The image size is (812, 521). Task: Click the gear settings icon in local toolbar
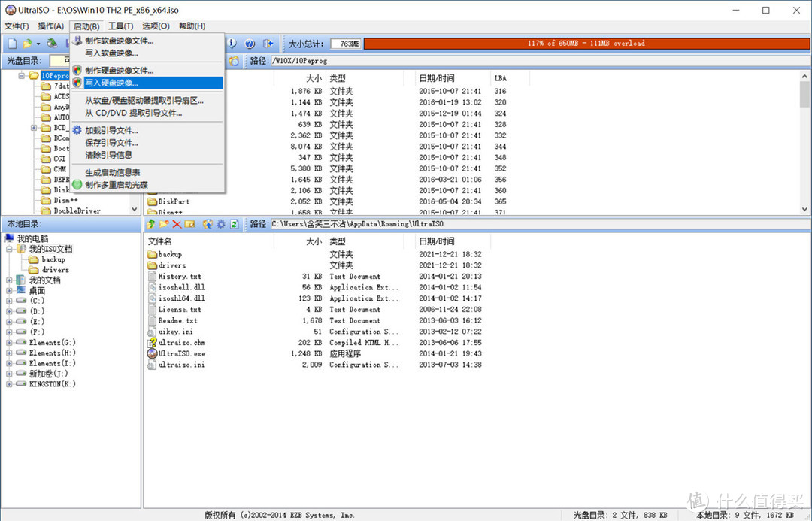[x=221, y=224]
